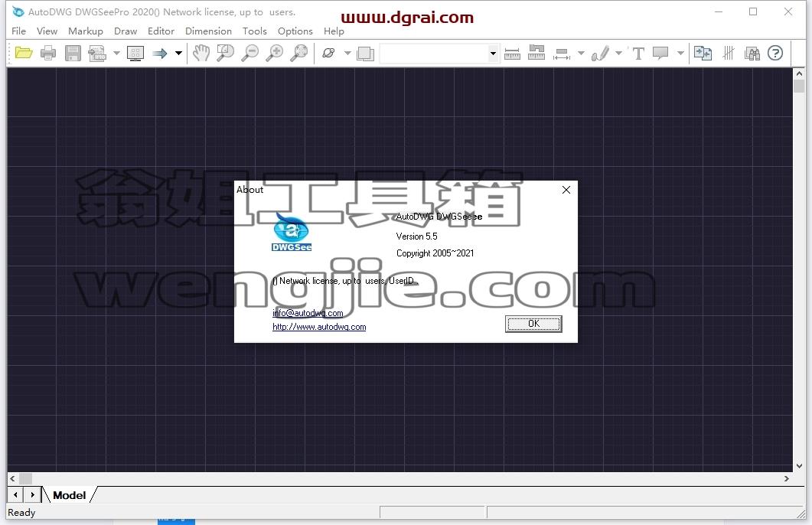This screenshot has height=525, width=812.
Task: Click the next layout tab arrow
Action: coord(32,494)
